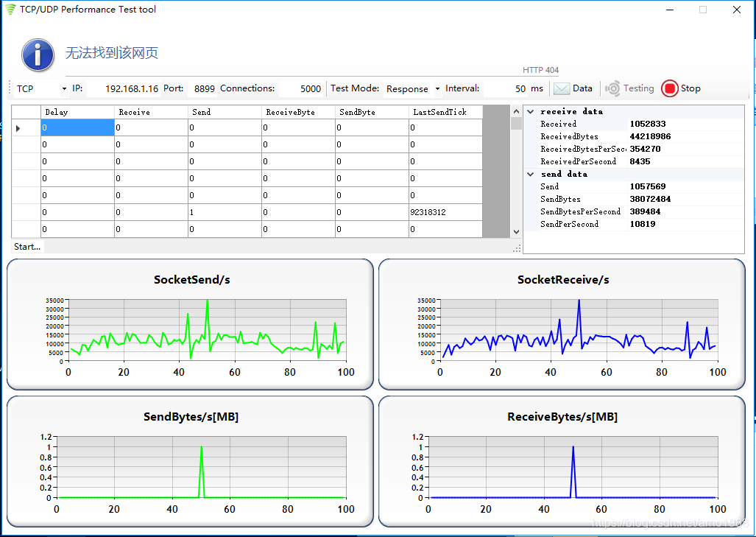The width and height of the screenshot is (756, 537).
Task: Select the ReceivedPerSecond value 8435
Action: point(640,161)
